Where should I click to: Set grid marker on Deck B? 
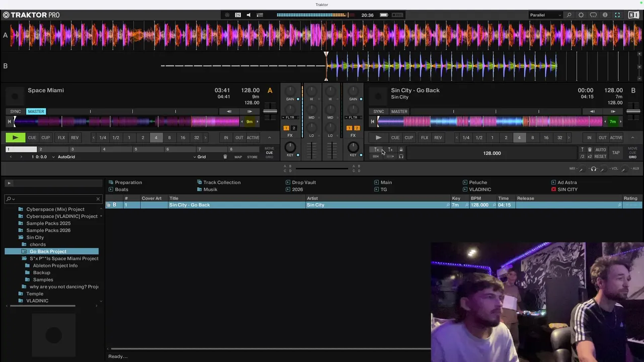click(583, 150)
